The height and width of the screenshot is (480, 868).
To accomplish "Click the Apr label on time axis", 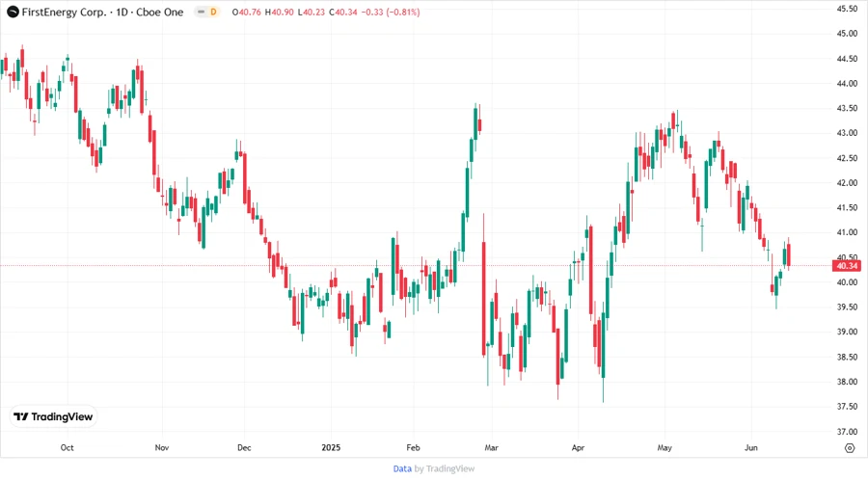I will pos(578,447).
